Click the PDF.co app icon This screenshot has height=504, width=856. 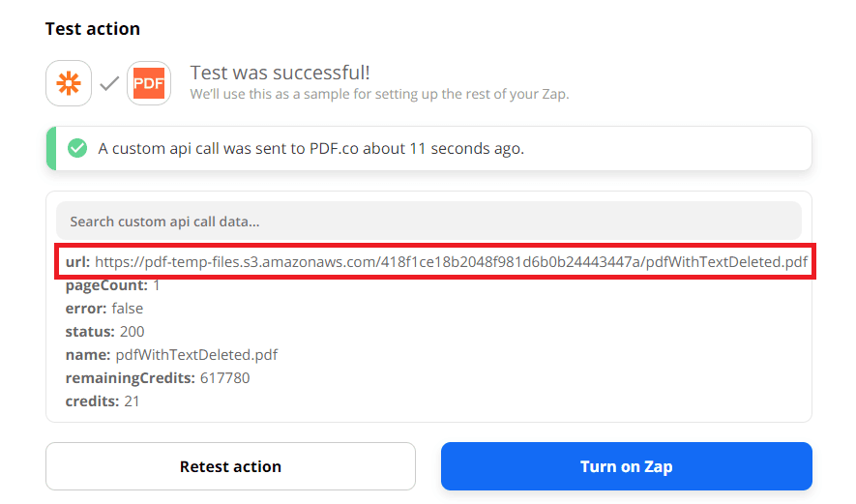point(148,84)
